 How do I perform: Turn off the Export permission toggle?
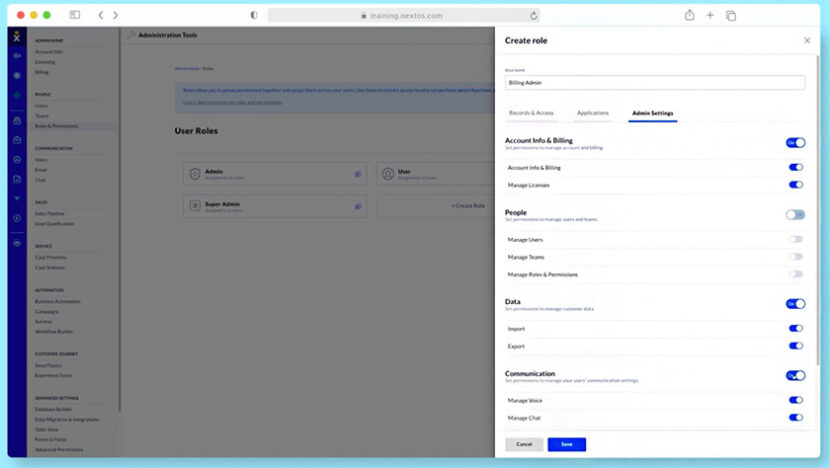796,346
